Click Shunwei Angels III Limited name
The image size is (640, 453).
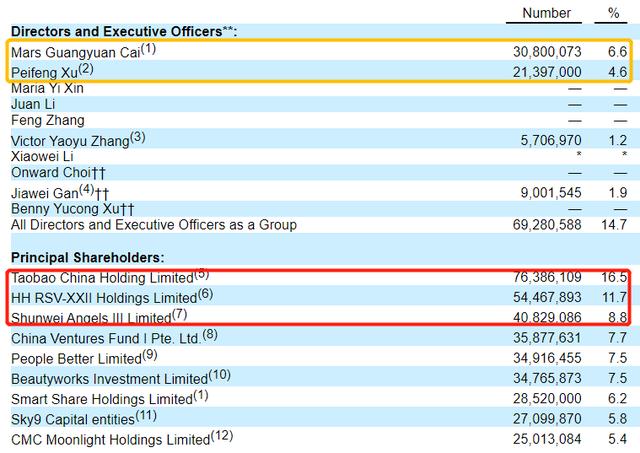pos(91,318)
